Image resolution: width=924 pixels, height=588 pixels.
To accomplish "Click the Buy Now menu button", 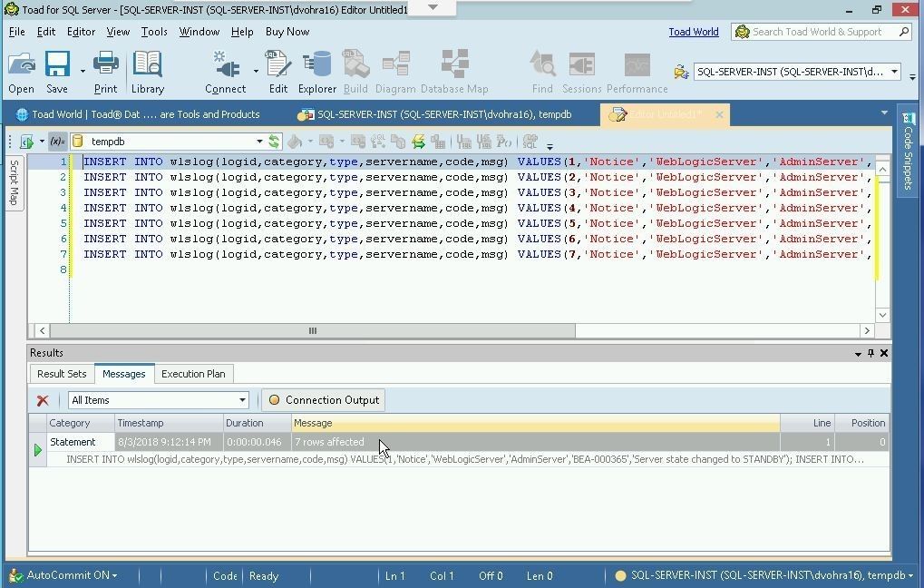I will point(287,32).
